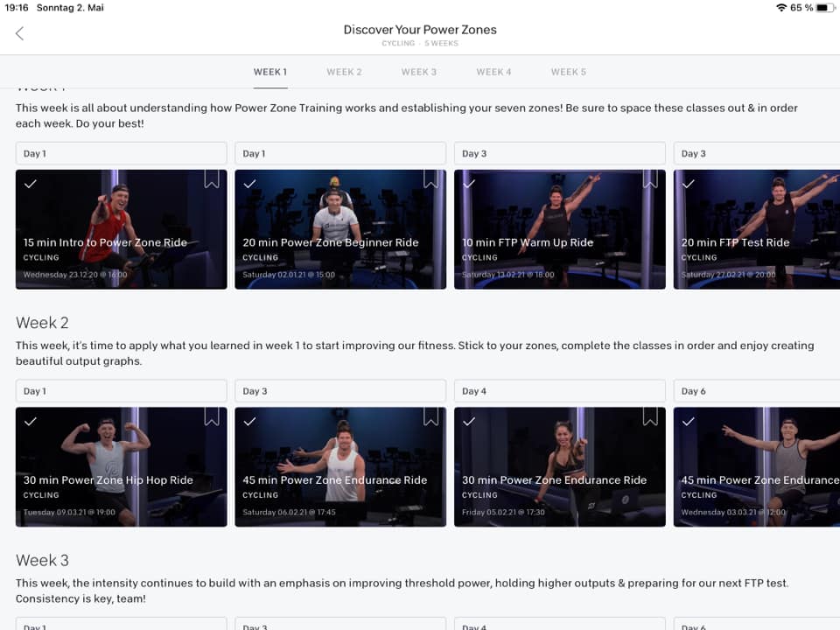The image size is (840, 630).
Task: Open the 30 min Power Zone Endurance Ride class
Action: coord(559,466)
